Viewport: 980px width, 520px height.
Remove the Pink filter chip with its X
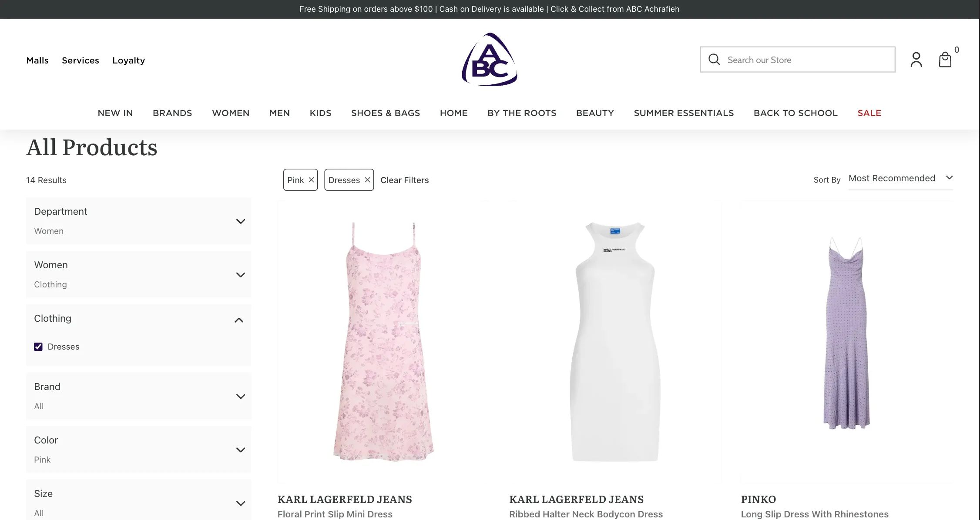311,180
